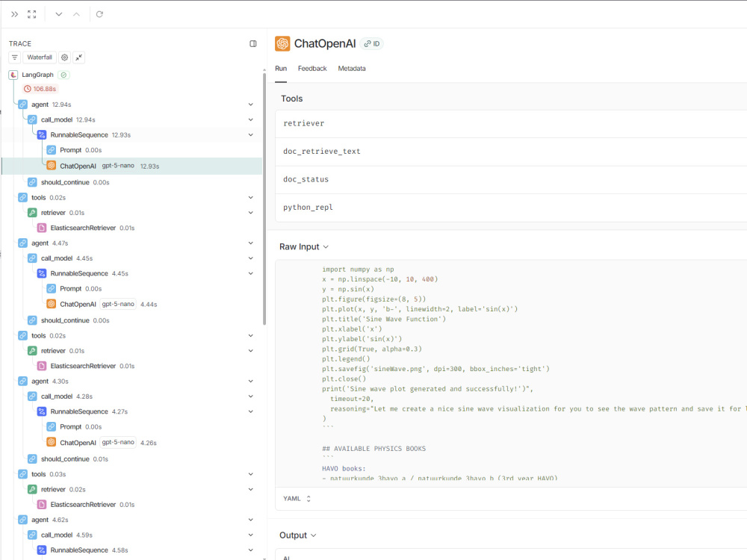Copy the run ID link
The width and height of the screenshot is (747, 560).
371,44
